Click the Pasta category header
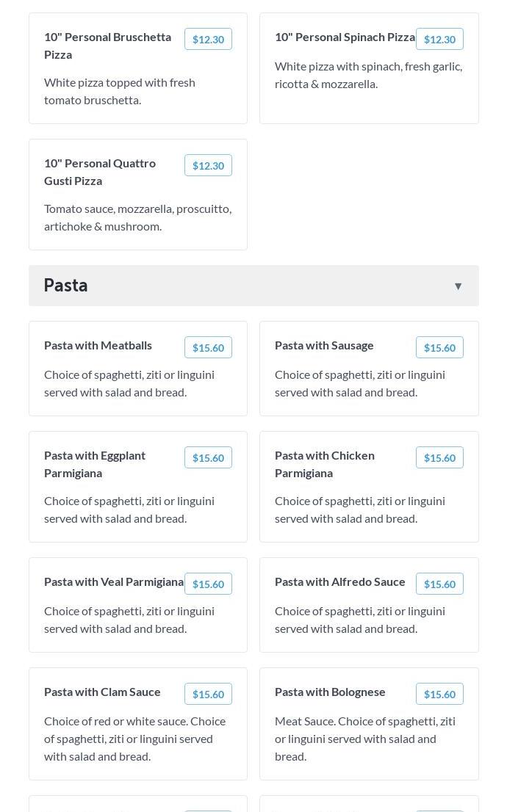The height and width of the screenshot is (812, 507). coord(66,286)
